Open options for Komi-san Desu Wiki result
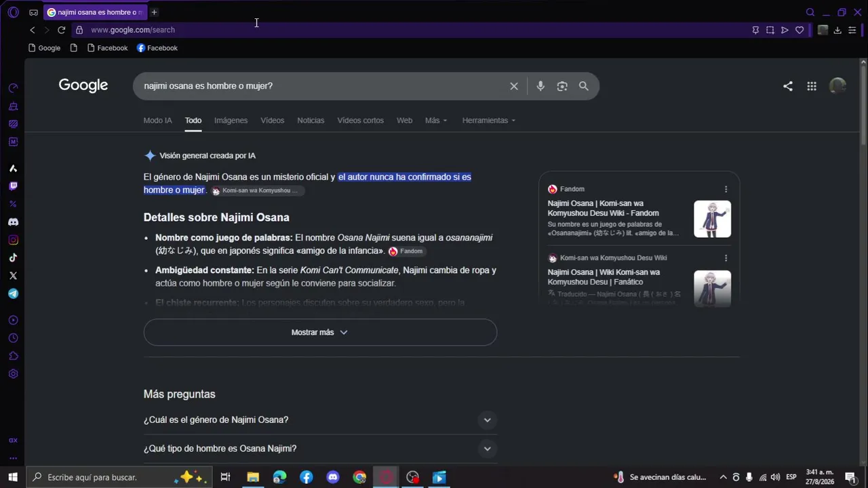Image resolution: width=868 pixels, height=488 pixels. (726, 258)
